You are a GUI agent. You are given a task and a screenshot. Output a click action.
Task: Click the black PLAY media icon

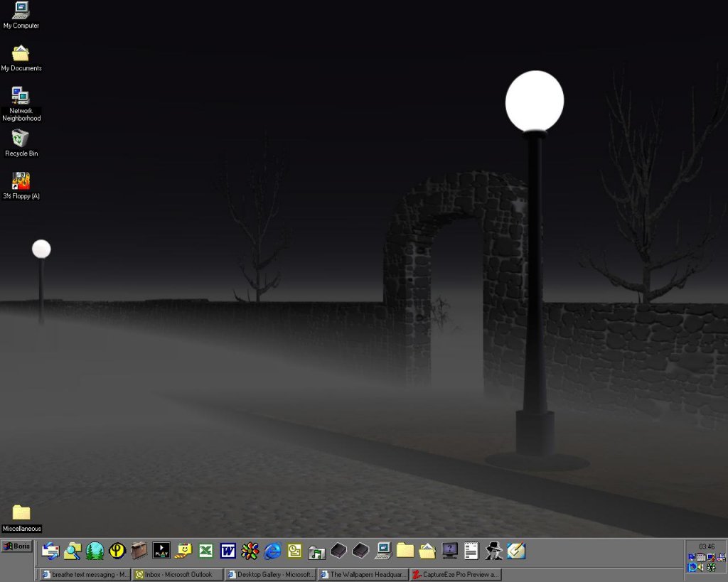(x=161, y=551)
